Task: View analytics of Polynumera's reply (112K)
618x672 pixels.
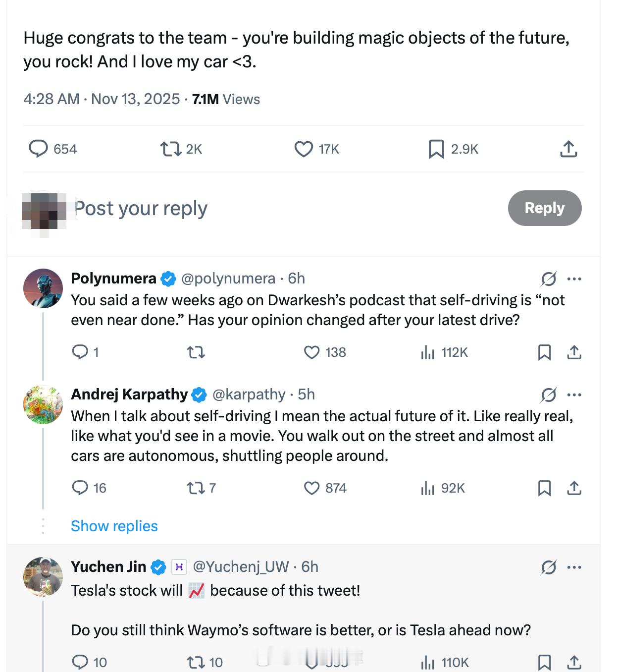Action: tap(427, 352)
